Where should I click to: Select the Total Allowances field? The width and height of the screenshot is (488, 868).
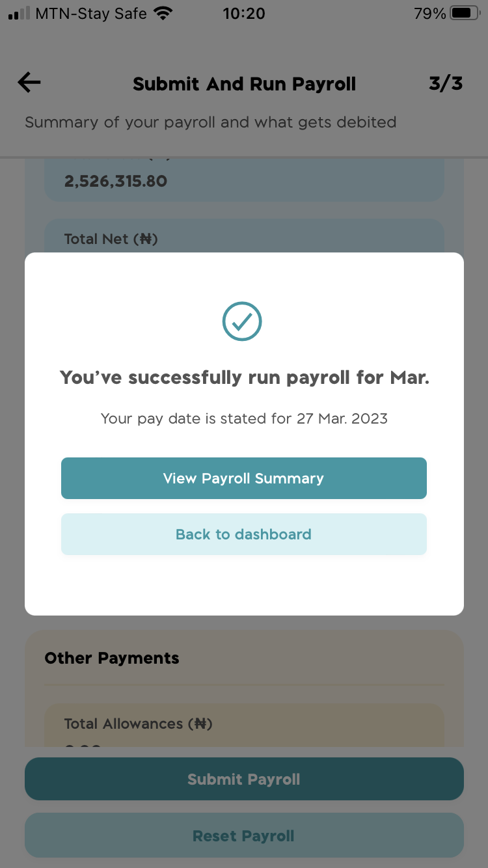137,724
